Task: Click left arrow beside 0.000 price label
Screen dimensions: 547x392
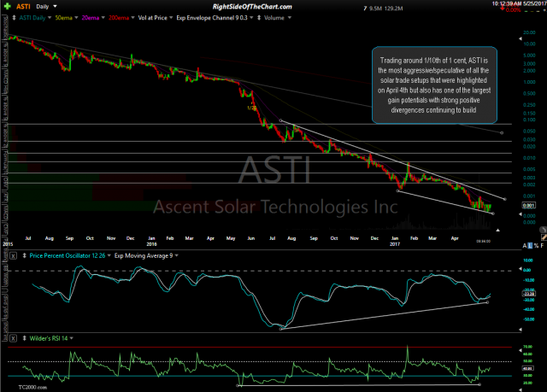Action: [521, 214]
